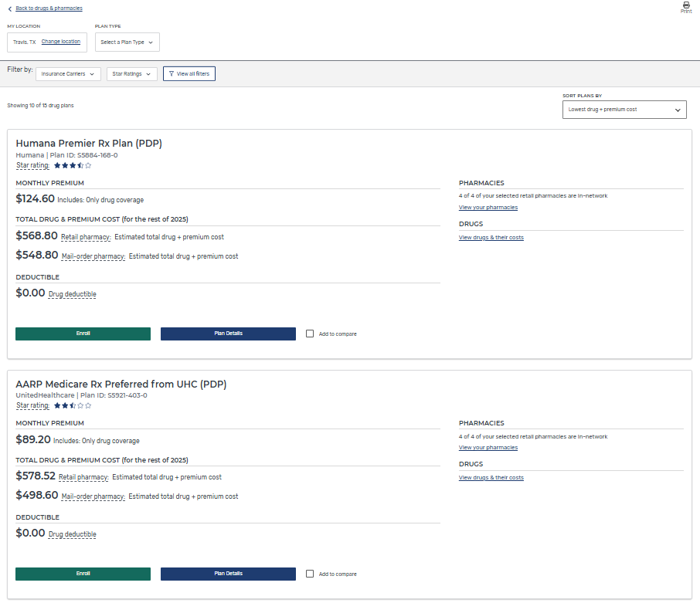The height and width of the screenshot is (603, 700).
Task: Go back to drugs & pharmacies
Action: point(49,8)
